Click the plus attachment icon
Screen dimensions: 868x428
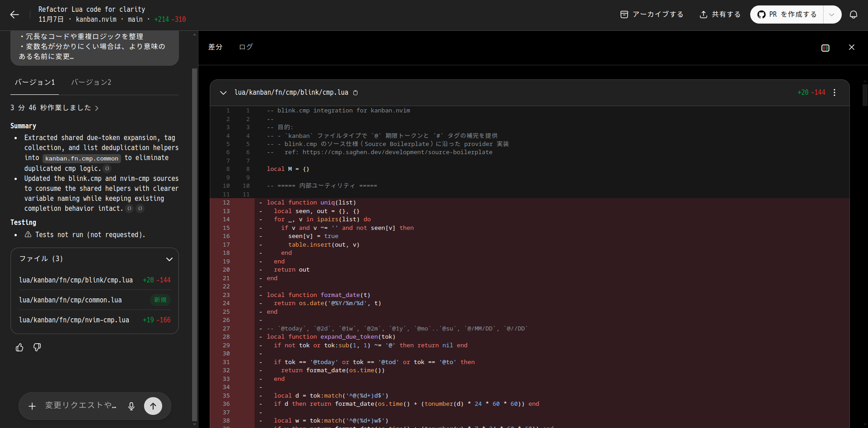32,406
